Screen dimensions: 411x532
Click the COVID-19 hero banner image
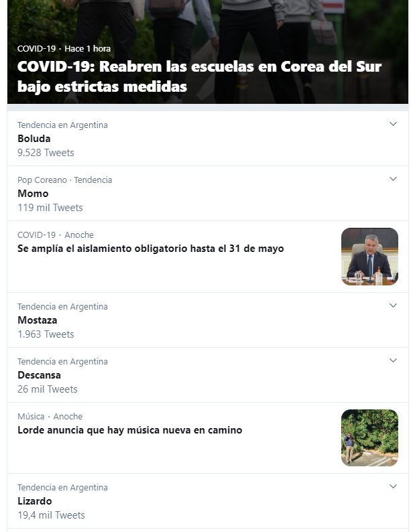click(208, 52)
